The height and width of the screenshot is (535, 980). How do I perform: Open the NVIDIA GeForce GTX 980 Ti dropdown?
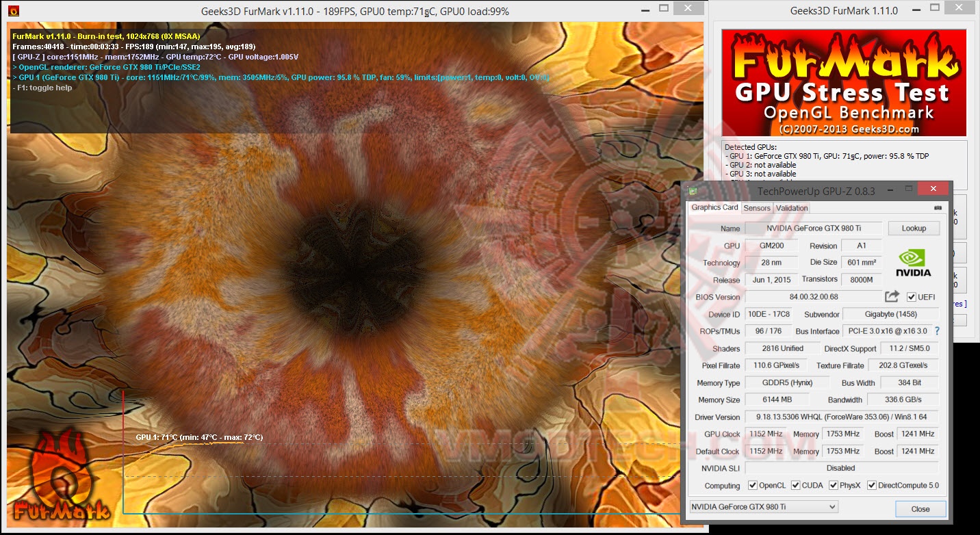[763, 507]
